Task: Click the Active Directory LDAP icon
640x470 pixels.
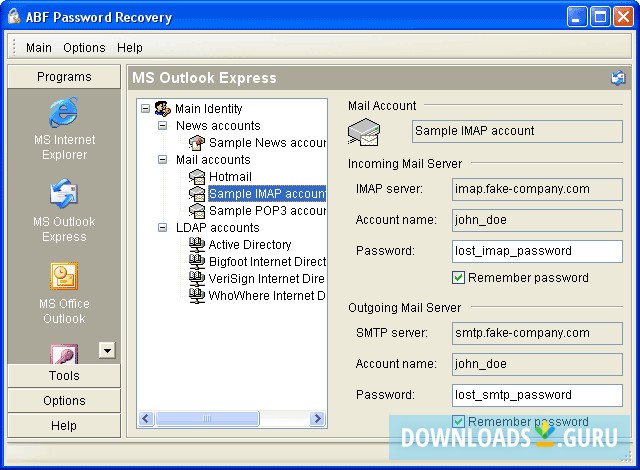Action: coord(197,245)
